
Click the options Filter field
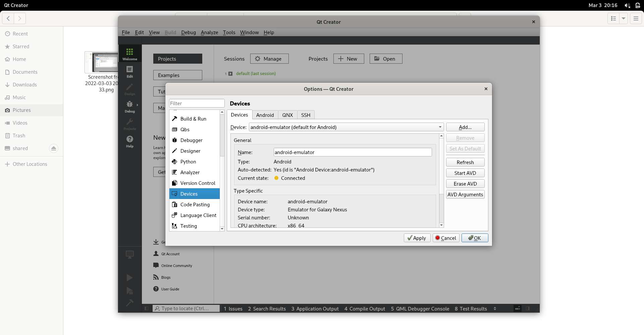(x=197, y=103)
